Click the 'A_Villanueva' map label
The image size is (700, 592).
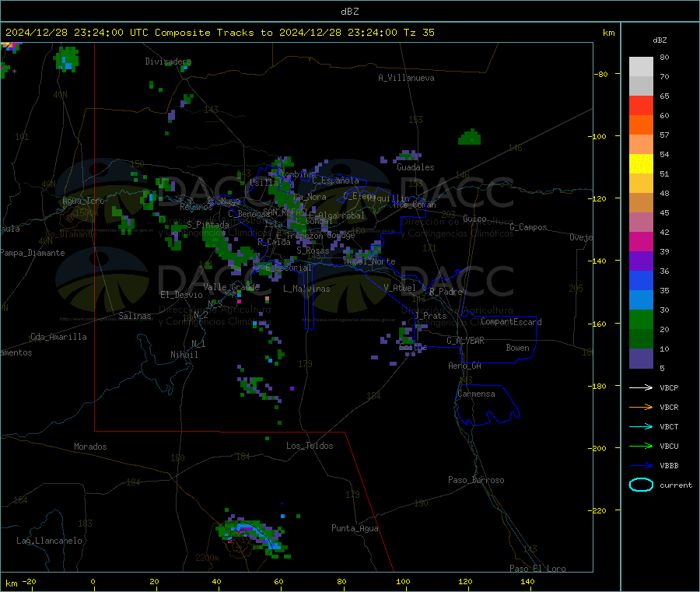click(406, 78)
